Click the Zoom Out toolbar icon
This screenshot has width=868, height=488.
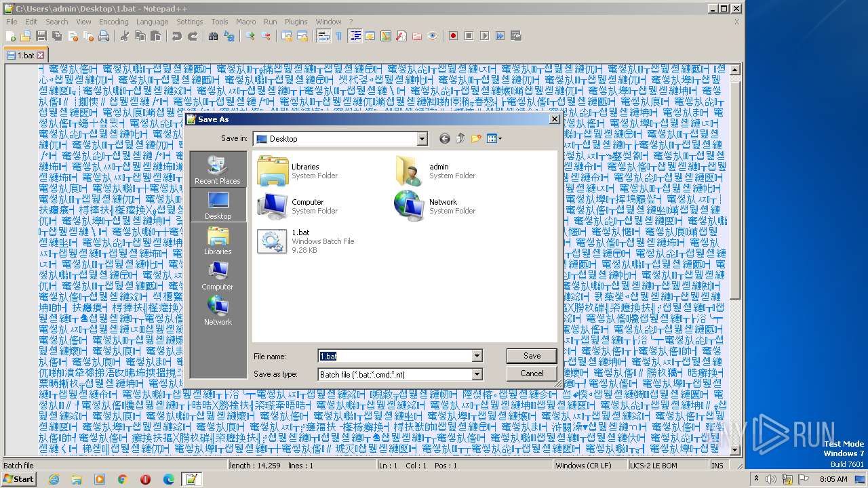click(x=266, y=36)
